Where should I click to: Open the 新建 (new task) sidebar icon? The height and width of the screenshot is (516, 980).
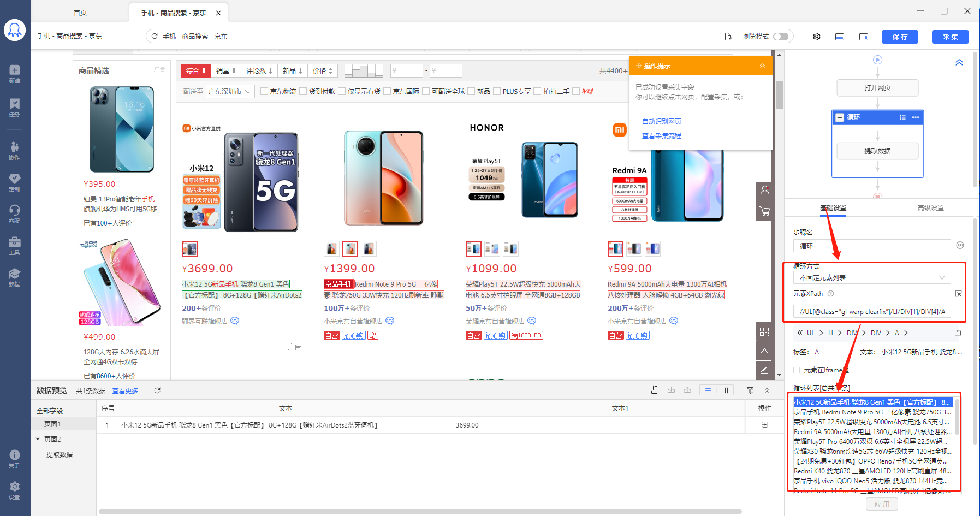[x=15, y=74]
